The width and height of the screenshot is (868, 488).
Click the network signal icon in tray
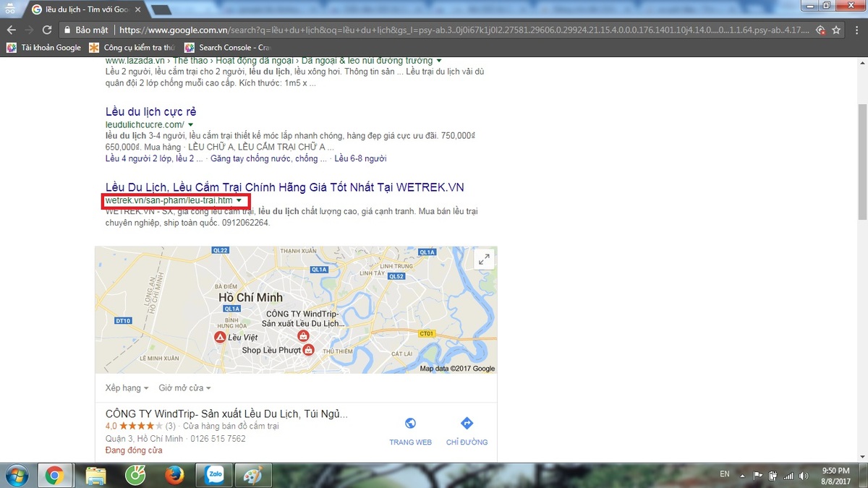pyautogui.click(x=788, y=475)
